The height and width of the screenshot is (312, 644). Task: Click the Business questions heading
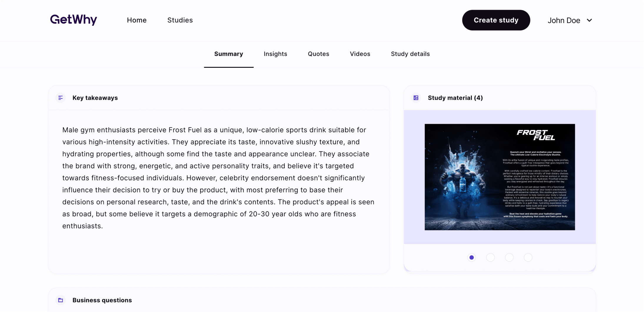102,300
